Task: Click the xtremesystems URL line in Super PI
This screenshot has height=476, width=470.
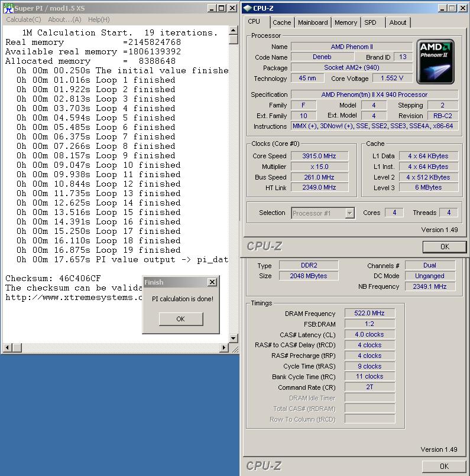Action: (x=74, y=297)
